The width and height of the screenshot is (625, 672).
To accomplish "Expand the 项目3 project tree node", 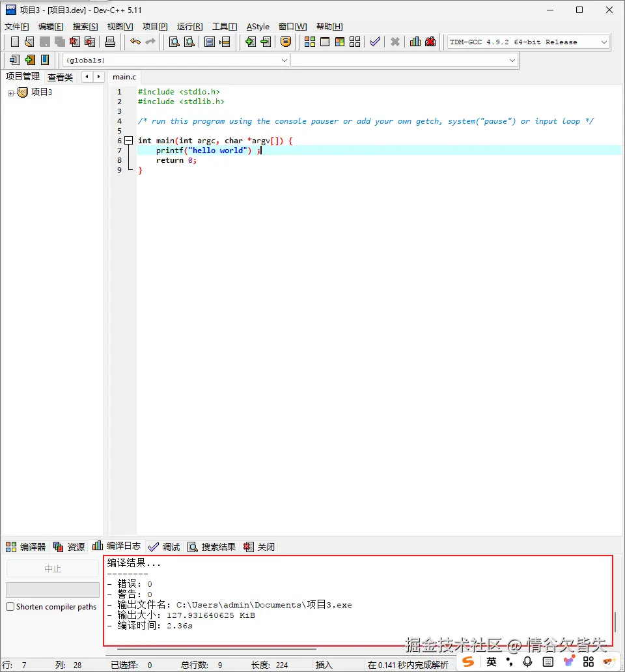I will click(x=10, y=93).
